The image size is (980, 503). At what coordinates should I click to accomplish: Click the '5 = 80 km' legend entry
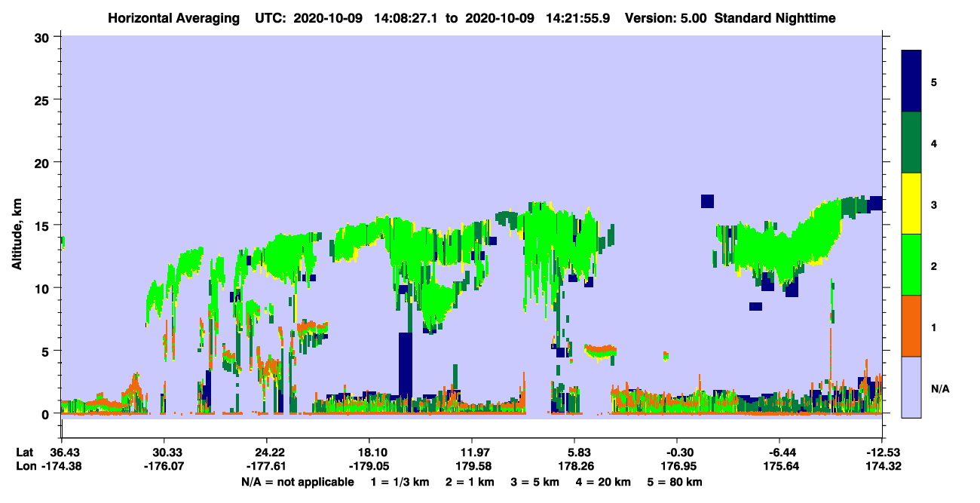(x=675, y=482)
